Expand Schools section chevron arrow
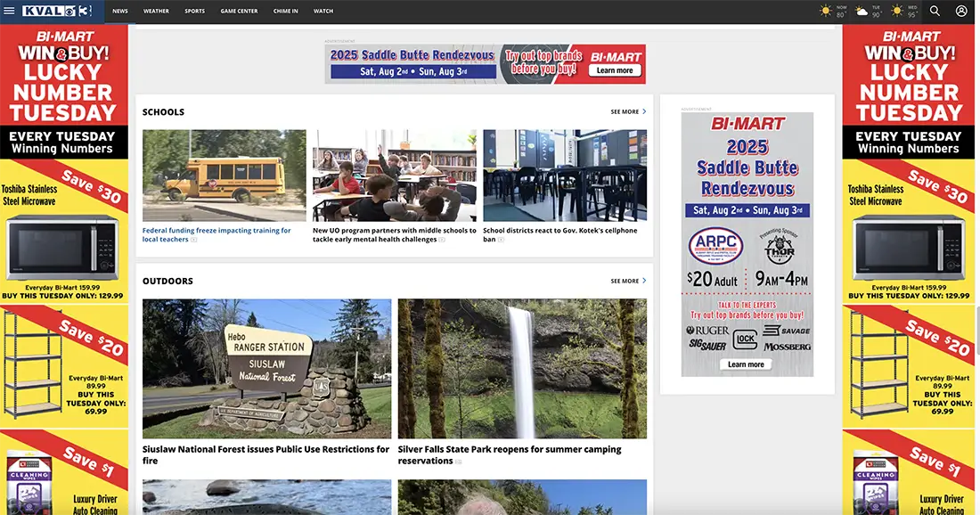 (x=644, y=112)
